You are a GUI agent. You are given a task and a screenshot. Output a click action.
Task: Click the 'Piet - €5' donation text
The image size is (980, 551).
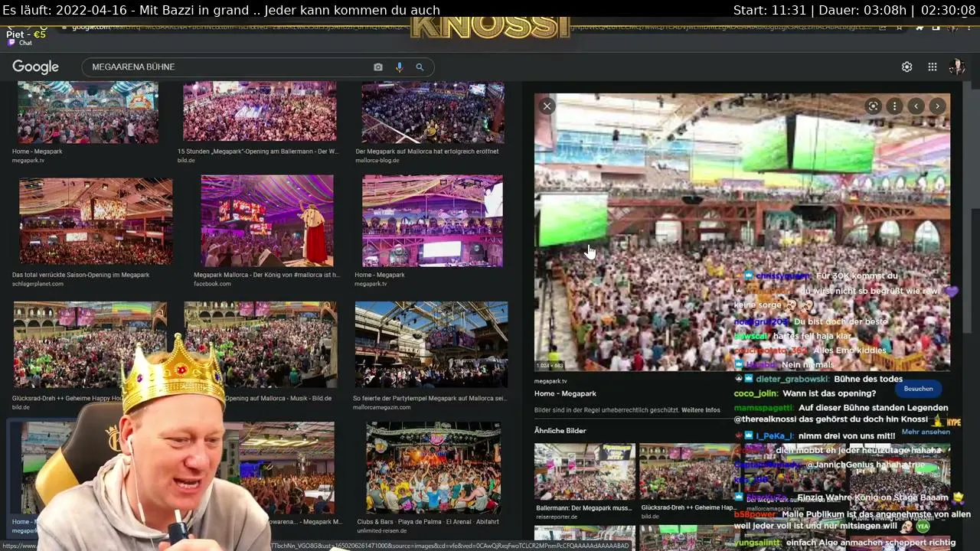(x=26, y=34)
